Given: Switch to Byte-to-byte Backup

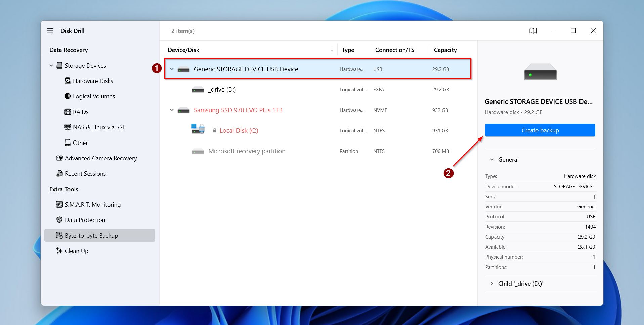Looking at the screenshot, I should (x=91, y=235).
